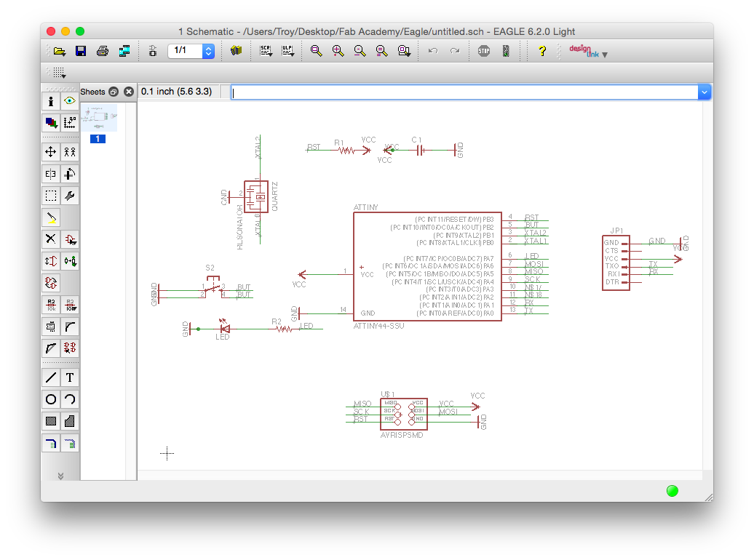Screen dimensions: 754x560
Task: Select the Split wire tool
Action: [51, 348]
